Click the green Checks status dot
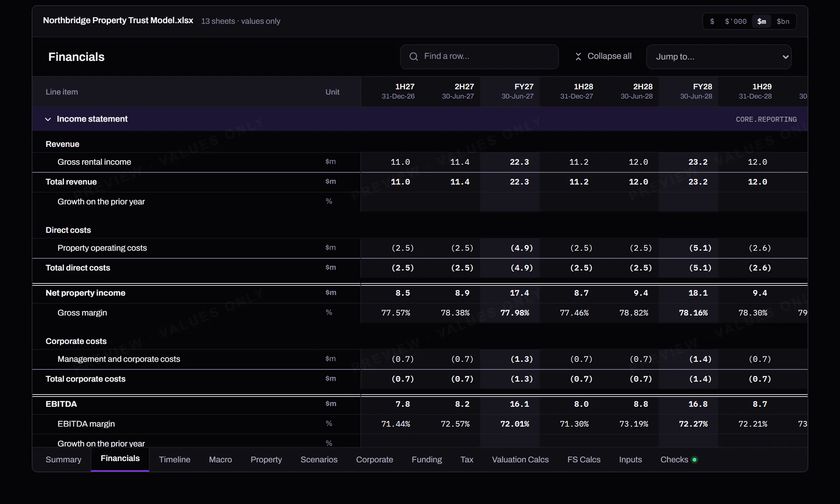Image resolution: width=840 pixels, height=504 pixels. pyautogui.click(x=695, y=459)
